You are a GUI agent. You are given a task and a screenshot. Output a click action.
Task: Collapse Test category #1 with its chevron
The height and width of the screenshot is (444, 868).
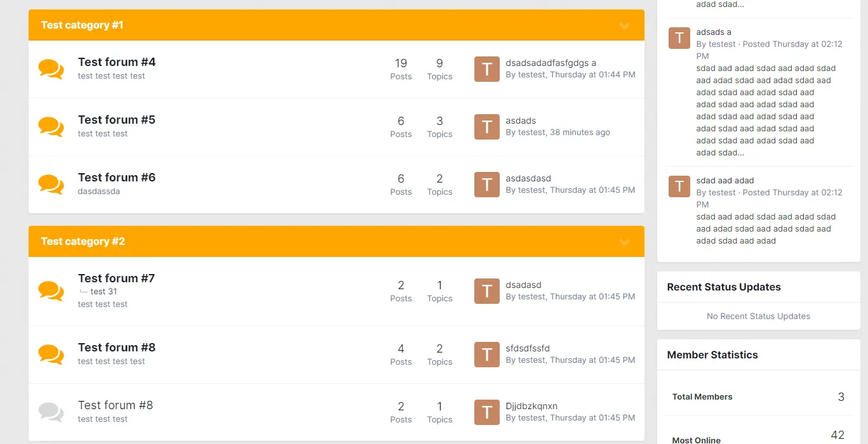click(624, 25)
